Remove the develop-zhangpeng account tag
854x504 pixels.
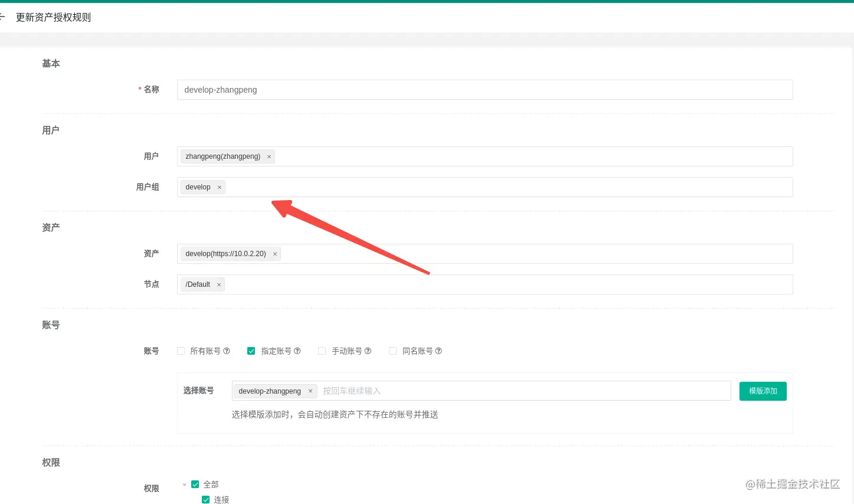point(310,391)
